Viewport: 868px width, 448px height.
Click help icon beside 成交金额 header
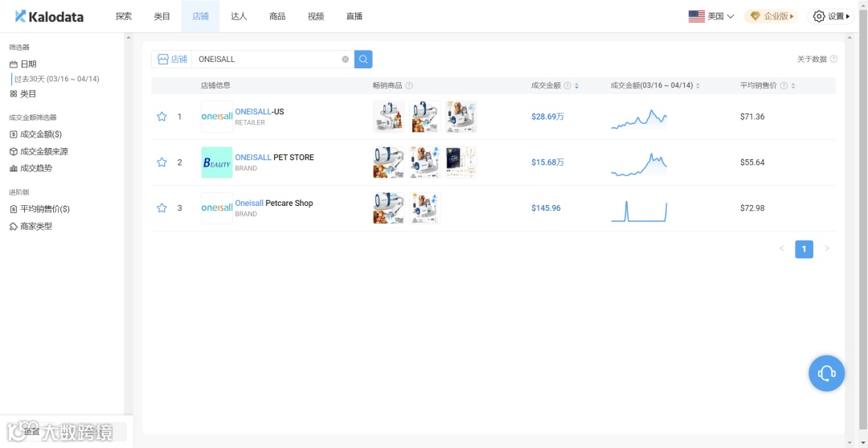click(x=567, y=86)
